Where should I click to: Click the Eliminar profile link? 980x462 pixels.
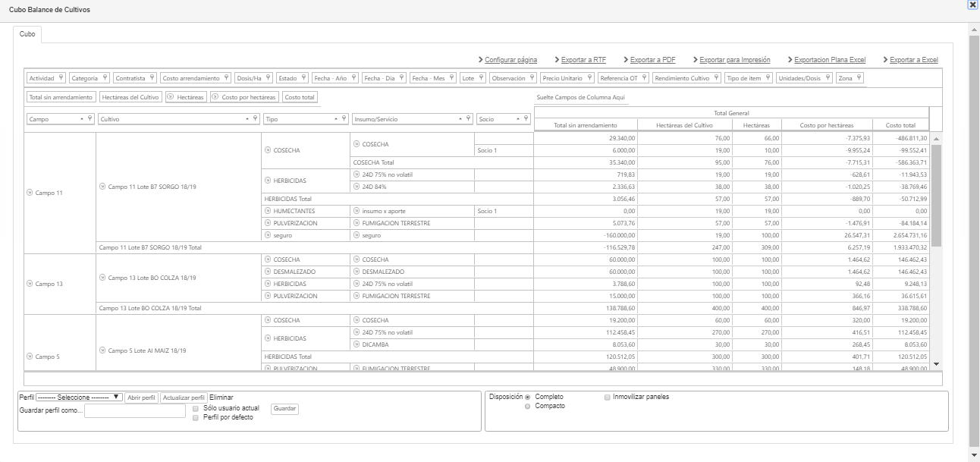pyautogui.click(x=221, y=397)
